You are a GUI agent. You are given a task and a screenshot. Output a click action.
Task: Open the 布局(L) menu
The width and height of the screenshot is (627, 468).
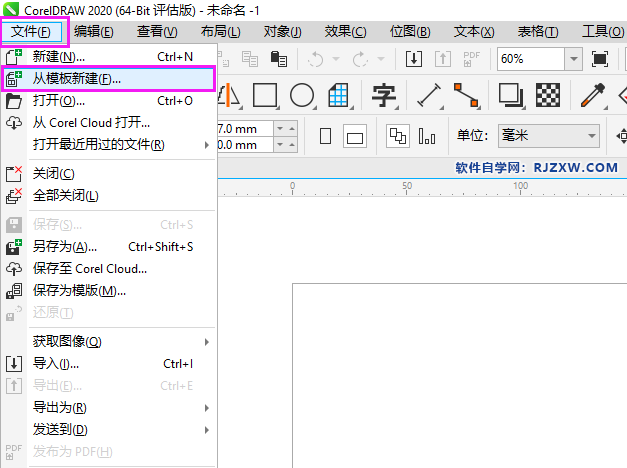click(x=221, y=32)
